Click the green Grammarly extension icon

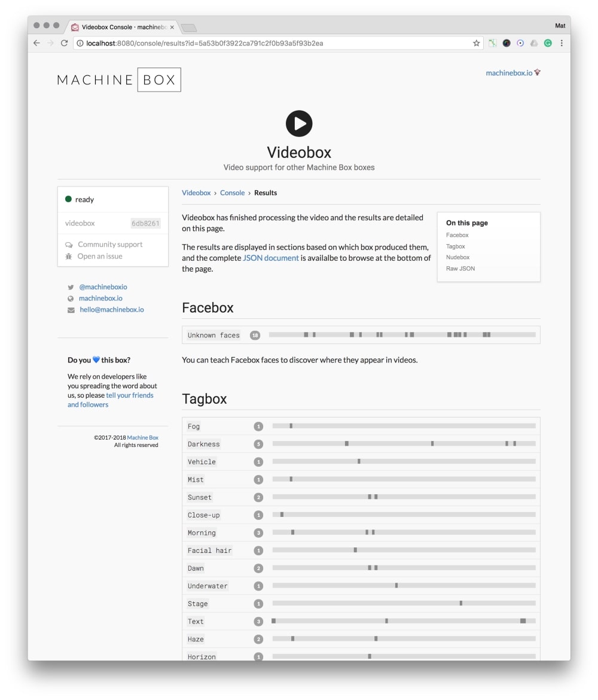(x=548, y=43)
